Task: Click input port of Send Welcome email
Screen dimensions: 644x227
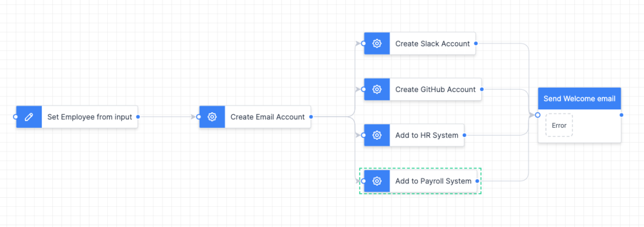Action: click(538, 115)
